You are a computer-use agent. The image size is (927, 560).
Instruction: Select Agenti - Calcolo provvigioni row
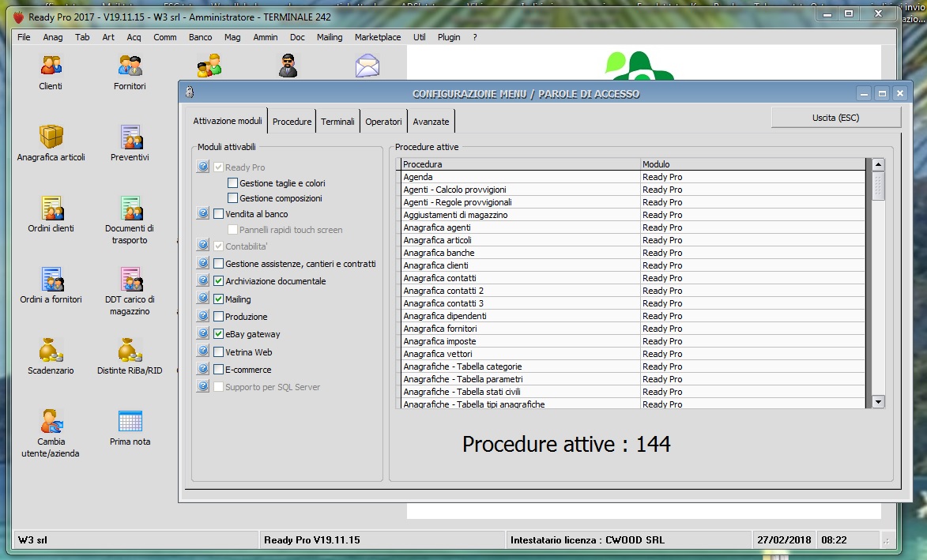point(632,190)
